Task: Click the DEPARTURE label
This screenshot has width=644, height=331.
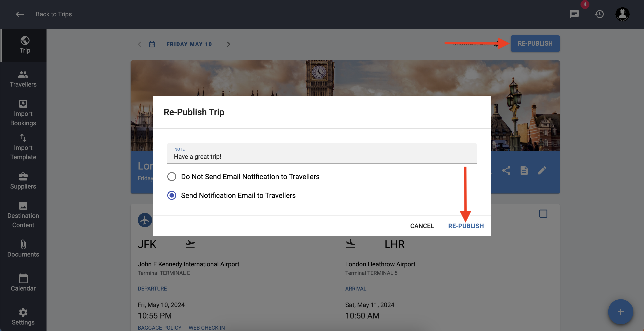Action: pos(152,289)
